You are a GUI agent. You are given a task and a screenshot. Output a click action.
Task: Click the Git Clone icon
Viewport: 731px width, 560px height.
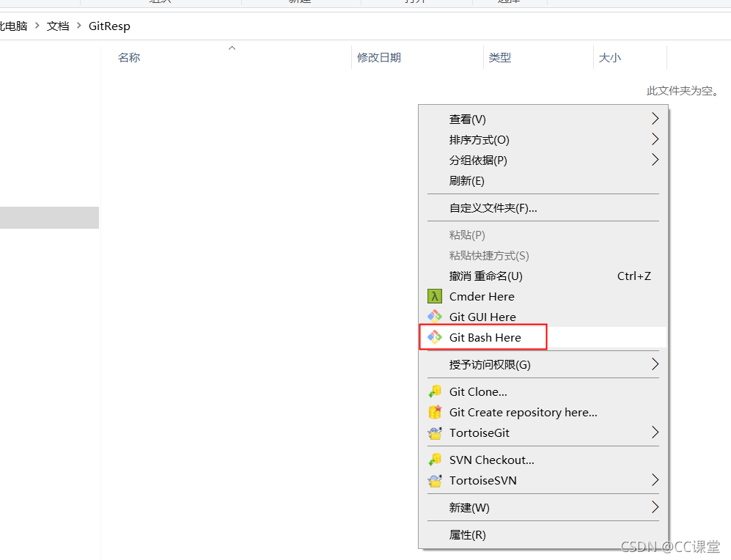point(435,392)
